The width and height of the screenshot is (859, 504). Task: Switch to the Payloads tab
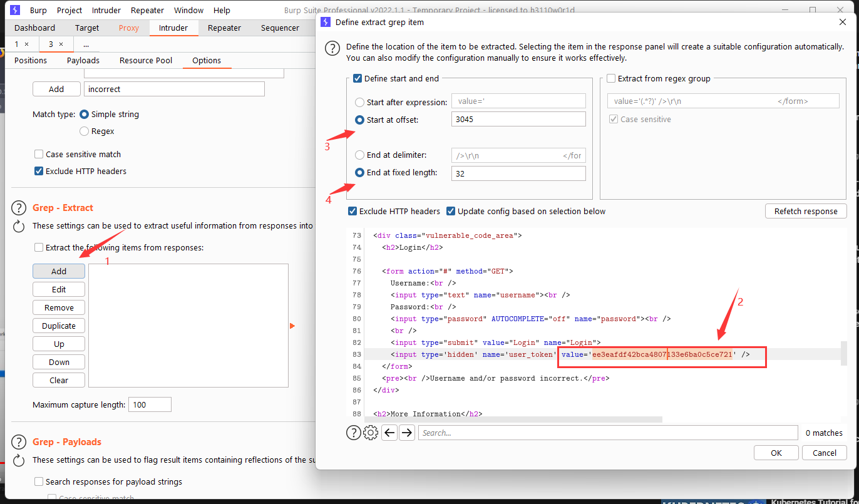tap(83, 60)
